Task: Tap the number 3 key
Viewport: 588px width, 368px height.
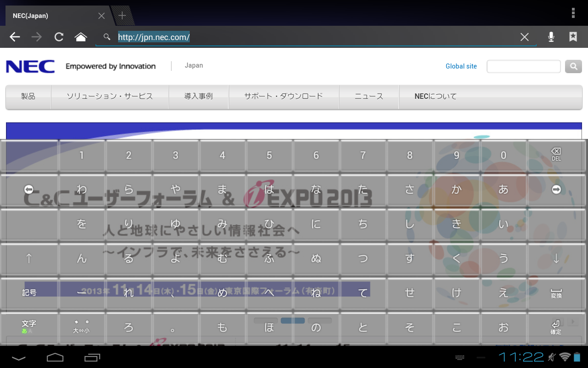Action: [x=175, y=155]
